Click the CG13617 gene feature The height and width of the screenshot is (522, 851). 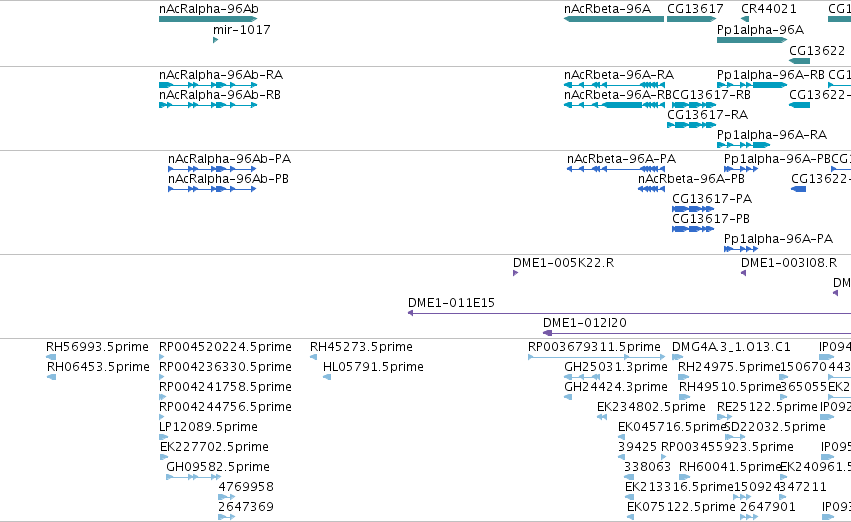tap(691, 19)
